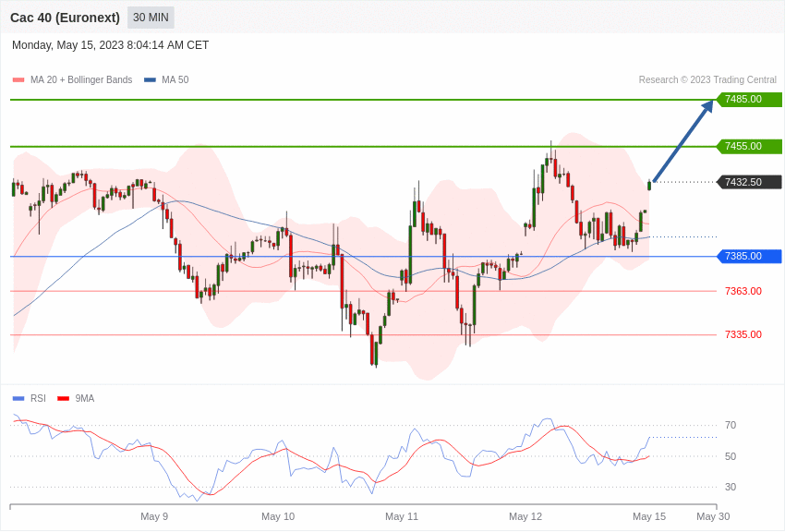Click the May 12 date axis label
Screen dimensions: 785x532
click(525, 516)
